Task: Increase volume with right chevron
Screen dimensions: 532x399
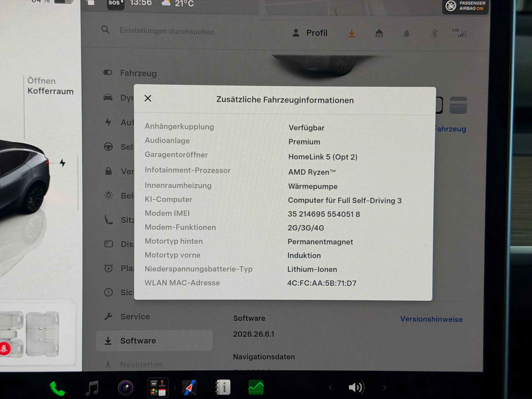Action: (384, 388)
